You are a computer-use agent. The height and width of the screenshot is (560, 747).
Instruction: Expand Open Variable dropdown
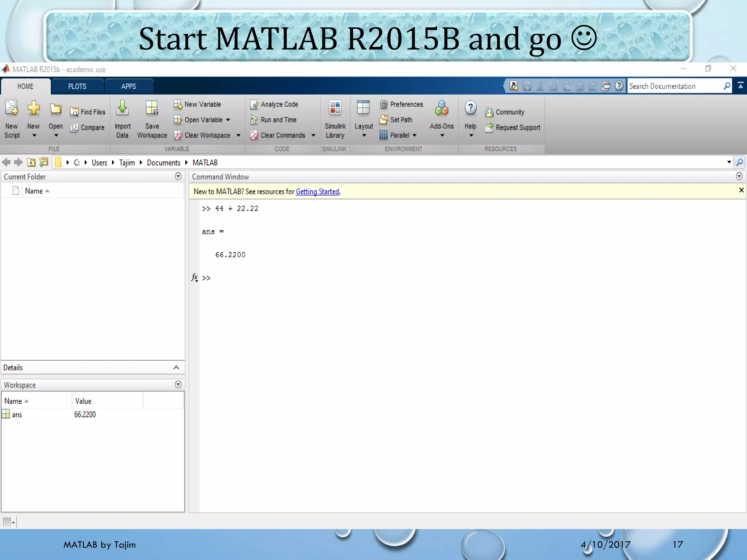pyautogui.click(x=228, y=120)
